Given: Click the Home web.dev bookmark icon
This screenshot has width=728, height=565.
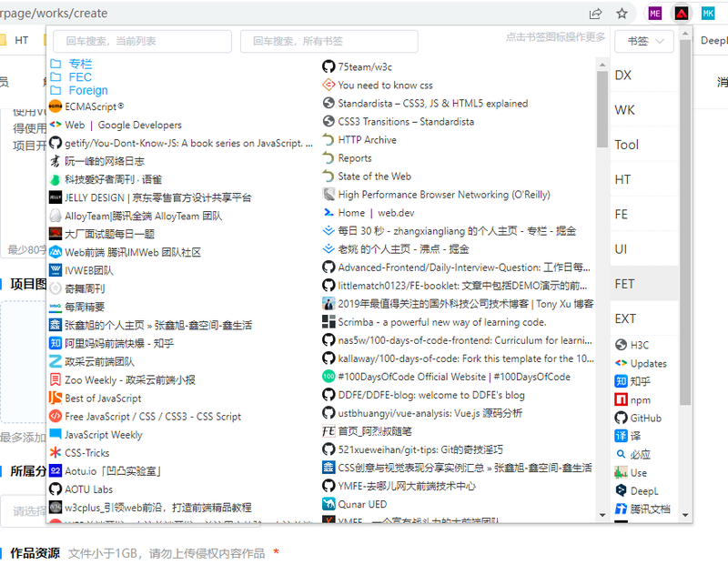Looking at the screenshot, I should click(x=329, y=212).
